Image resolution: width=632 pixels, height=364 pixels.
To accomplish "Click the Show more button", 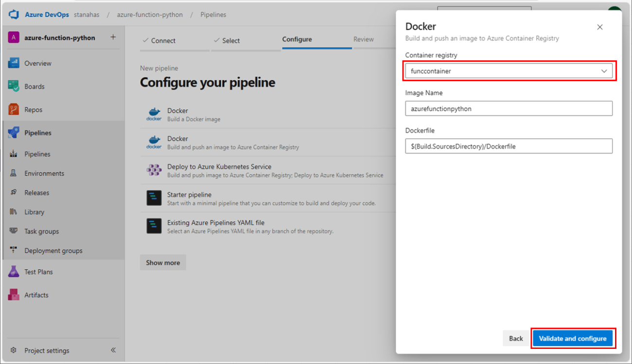I will 163,262.
